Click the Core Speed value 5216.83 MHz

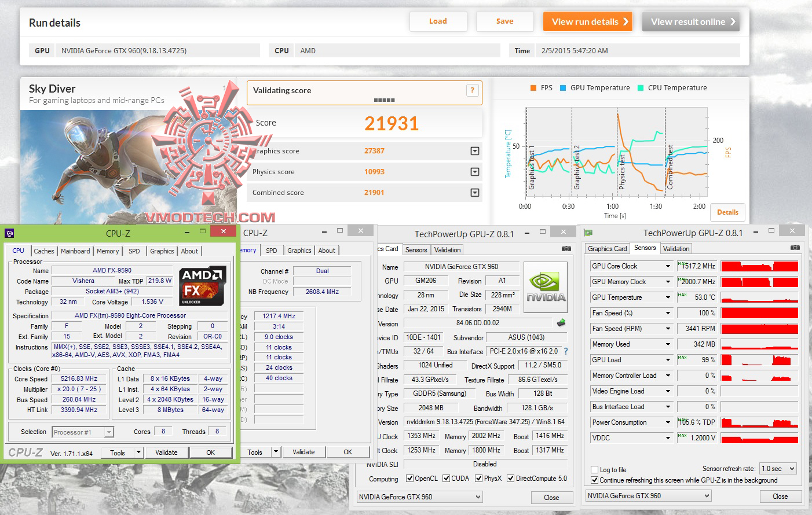(x=79, y=378)
